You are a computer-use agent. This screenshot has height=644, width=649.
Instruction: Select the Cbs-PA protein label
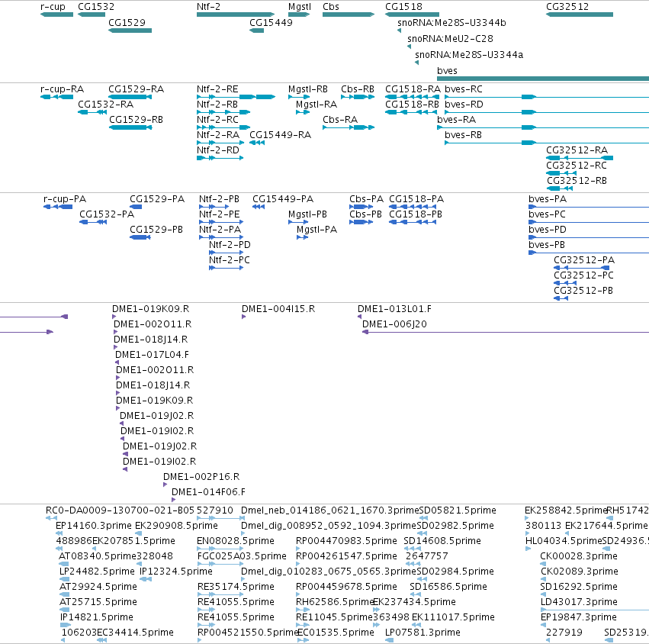[366, 199]
